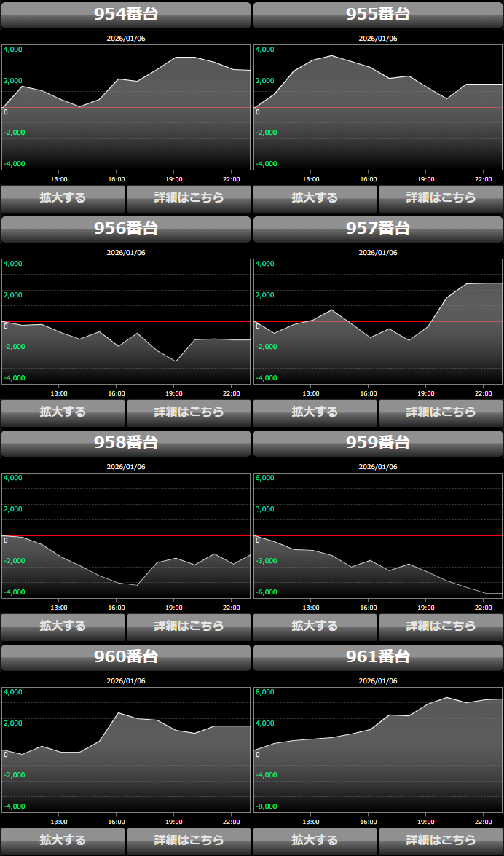Select the 957番台 header bar

(x=378, y=229)
